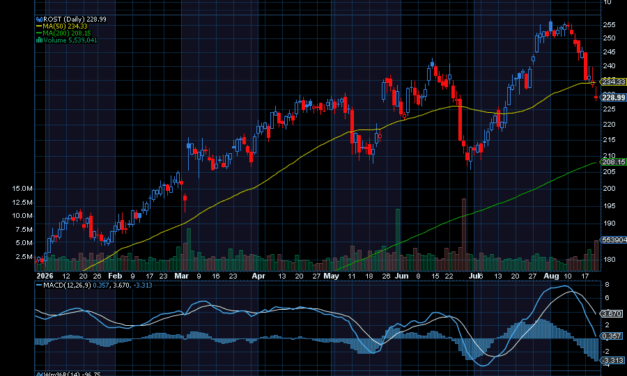Click the 5.0M volume axis label
The width and height of the screenshot is (627, 376).
[x=24, y=243]
